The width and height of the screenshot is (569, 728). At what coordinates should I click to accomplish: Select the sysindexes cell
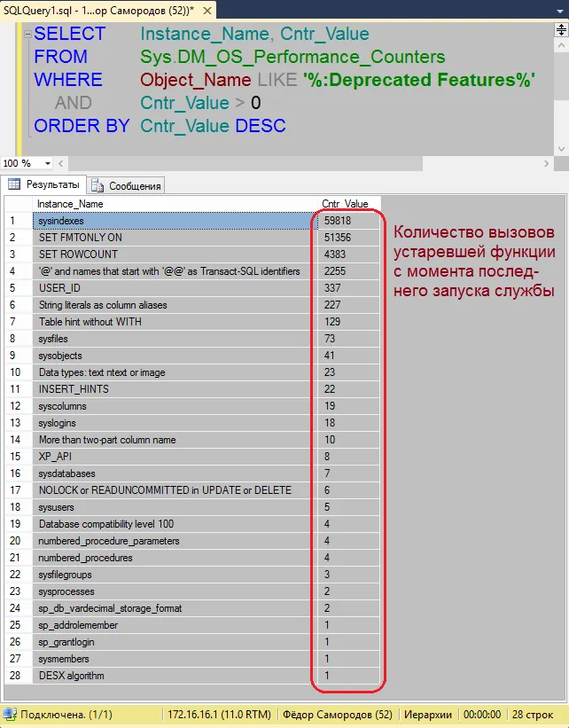tap(173, 221)
